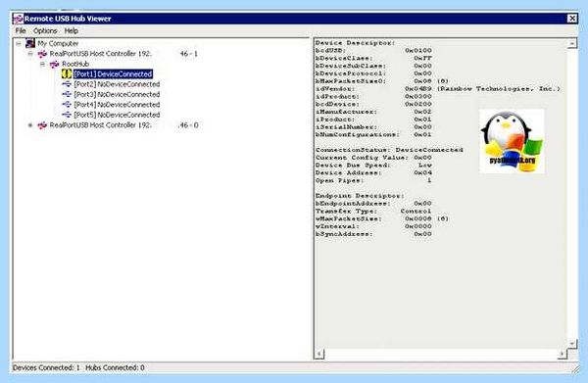Click scroll right arrow in descriptor pane
Screen dimensions: 588x383
tap(562, 354)
